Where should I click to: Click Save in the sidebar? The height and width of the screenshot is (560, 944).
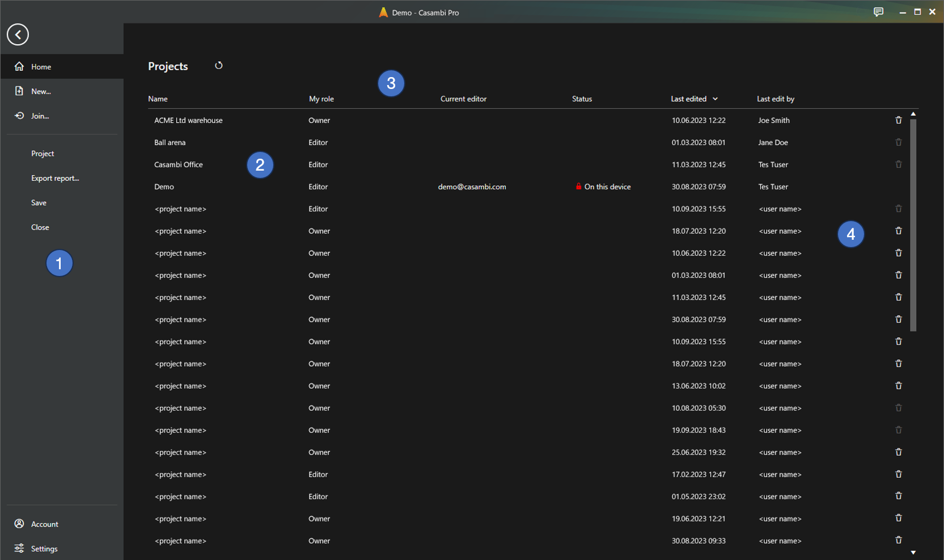[x=39, y=202]
